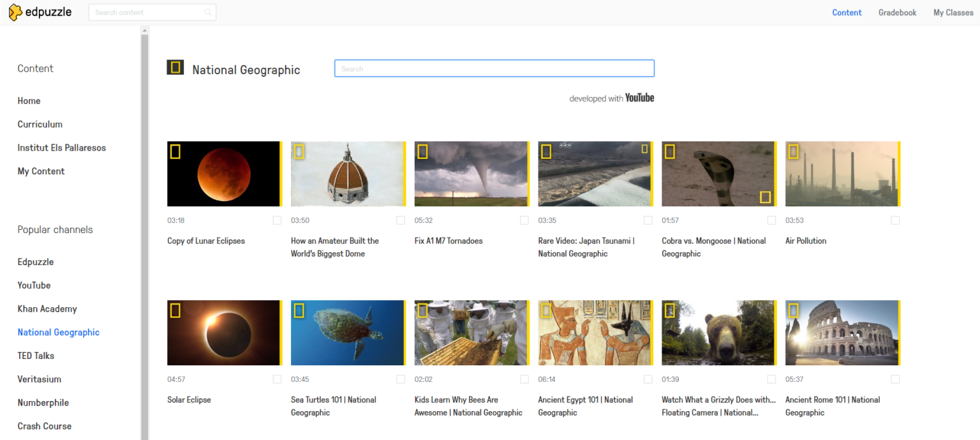Viewport: 980px width, 440px height.
Task: Go to My Classes tab
Action: [953, 13]
